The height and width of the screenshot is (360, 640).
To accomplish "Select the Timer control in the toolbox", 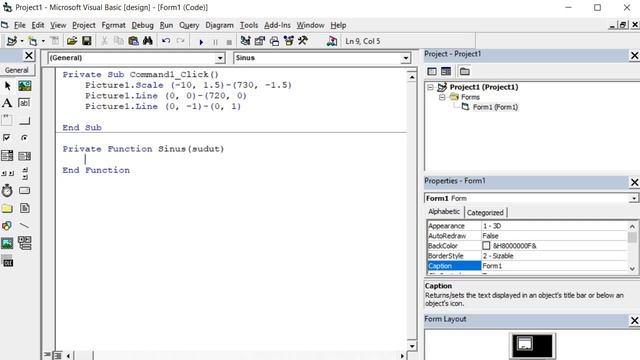I will click(7, 191).
